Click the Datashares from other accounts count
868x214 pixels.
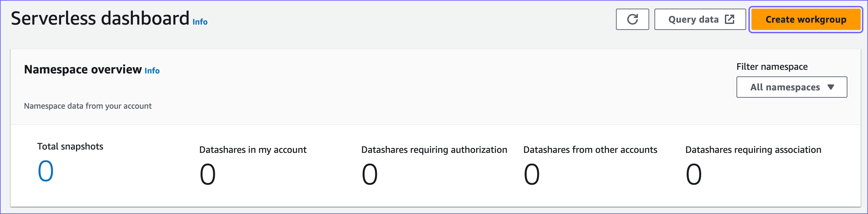click(532, 174)
